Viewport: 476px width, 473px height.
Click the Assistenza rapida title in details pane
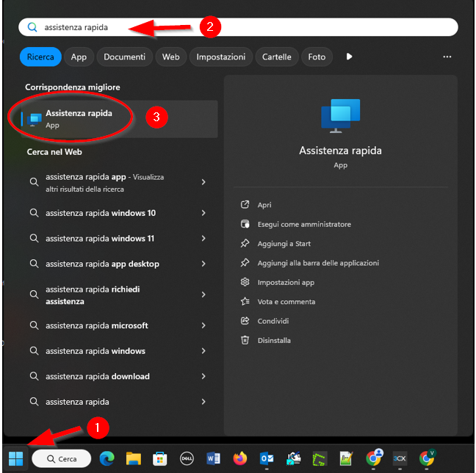[x=340, y=151]
